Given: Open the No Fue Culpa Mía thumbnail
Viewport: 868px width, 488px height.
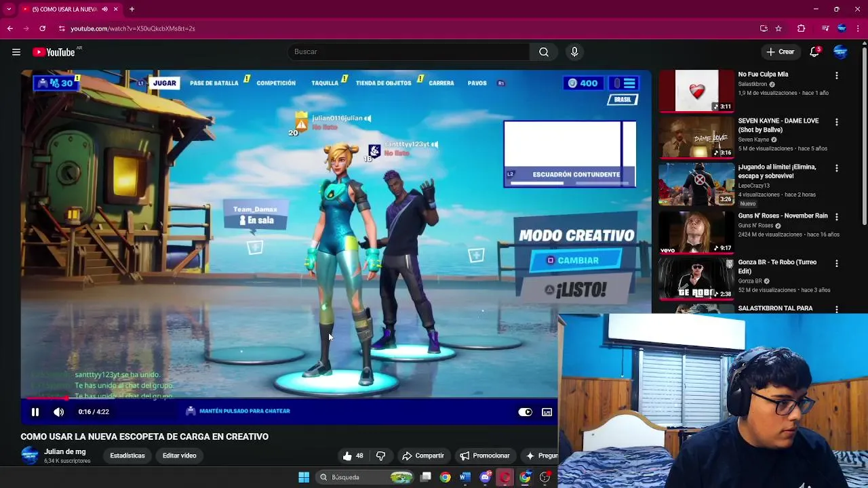Looking at the screenshot, I should (x=696, y=91).
